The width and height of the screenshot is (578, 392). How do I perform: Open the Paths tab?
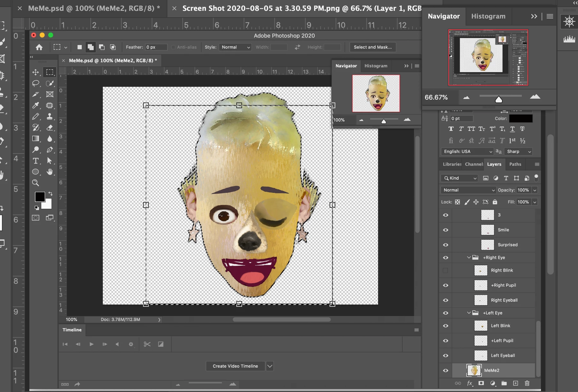(x=515, y=164)
